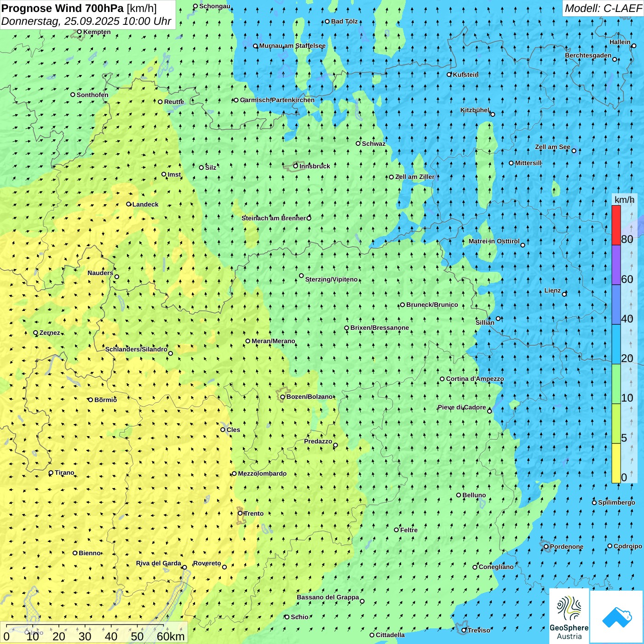Click the Cortina d'Ampezzo city marker

click(x=442, y=379)
